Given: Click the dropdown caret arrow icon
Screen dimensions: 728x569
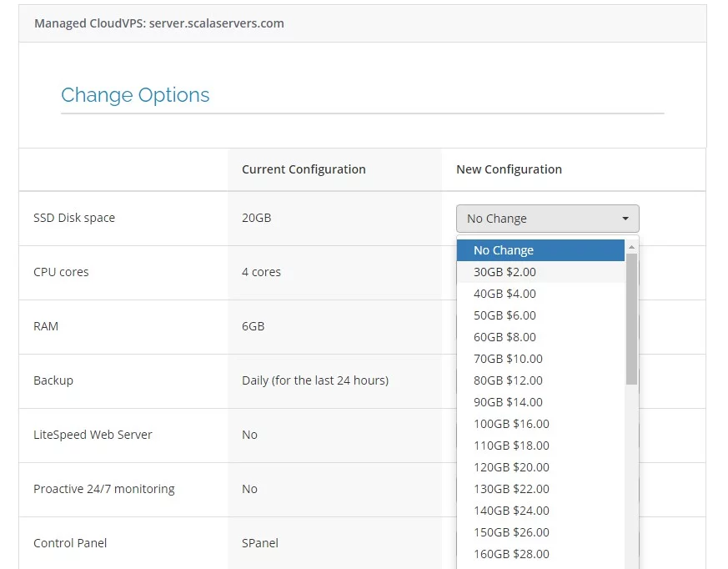Looking at the screenshot, I should click(625, 219).
